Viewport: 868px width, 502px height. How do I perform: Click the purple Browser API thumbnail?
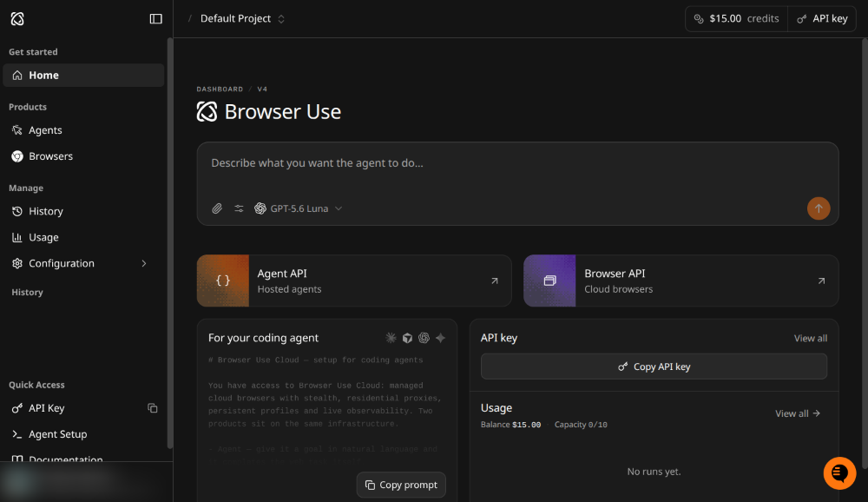(549, 281)
